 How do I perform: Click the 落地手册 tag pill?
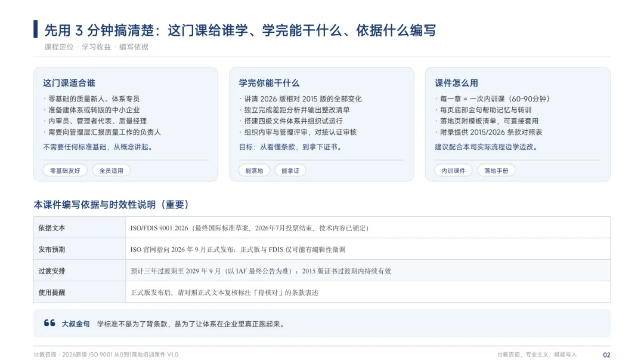(496, 171)
